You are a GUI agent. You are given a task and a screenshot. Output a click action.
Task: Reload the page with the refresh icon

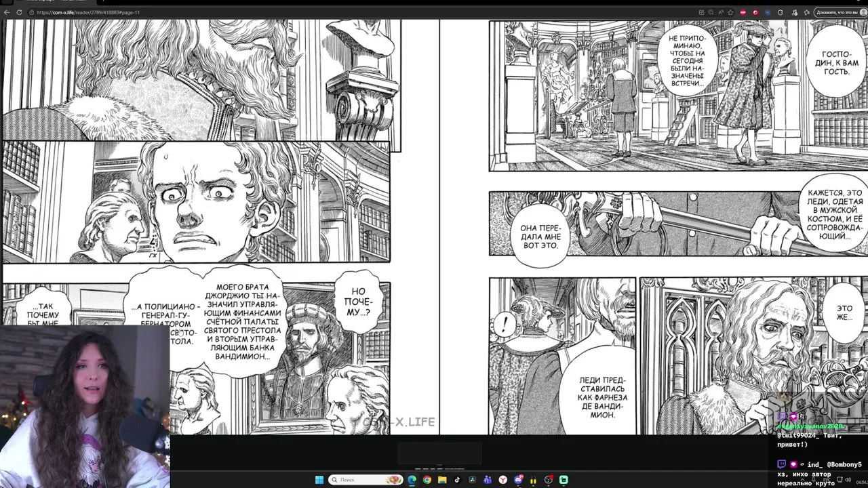(x=19, y=12)
